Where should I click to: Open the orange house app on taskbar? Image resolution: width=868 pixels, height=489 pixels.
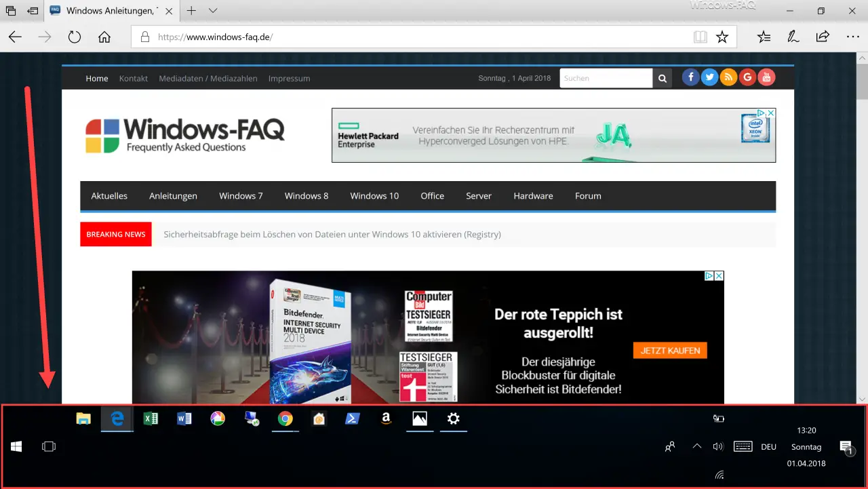319,418
